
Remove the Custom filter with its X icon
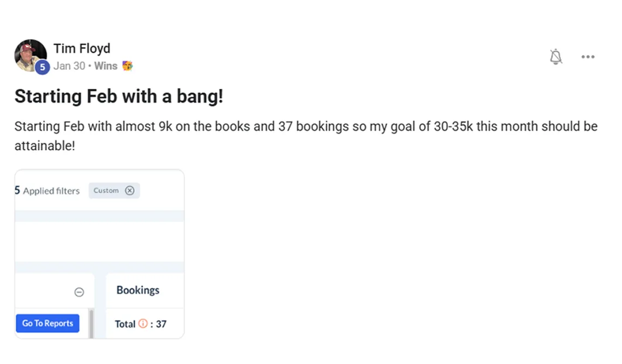(129, 190)
